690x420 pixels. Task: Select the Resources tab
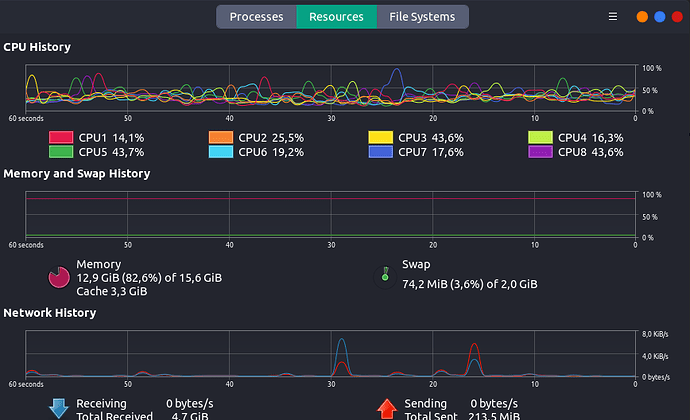pos(336,17)
